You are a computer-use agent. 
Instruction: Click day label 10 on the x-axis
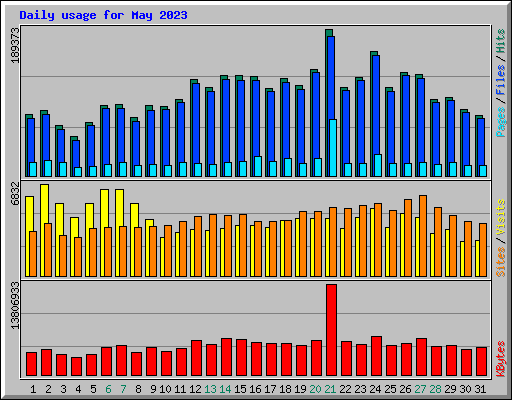point(165,389)
